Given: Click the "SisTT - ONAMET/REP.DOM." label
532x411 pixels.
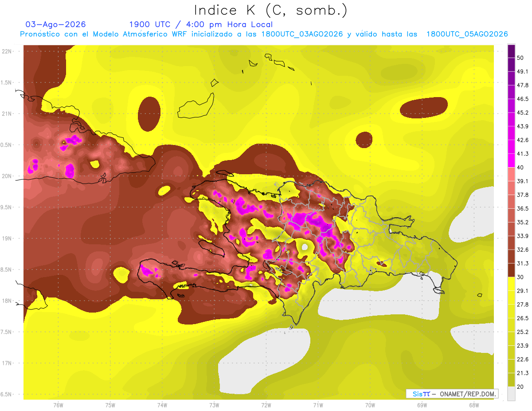Looking at the screenshot, I should 452,394.
